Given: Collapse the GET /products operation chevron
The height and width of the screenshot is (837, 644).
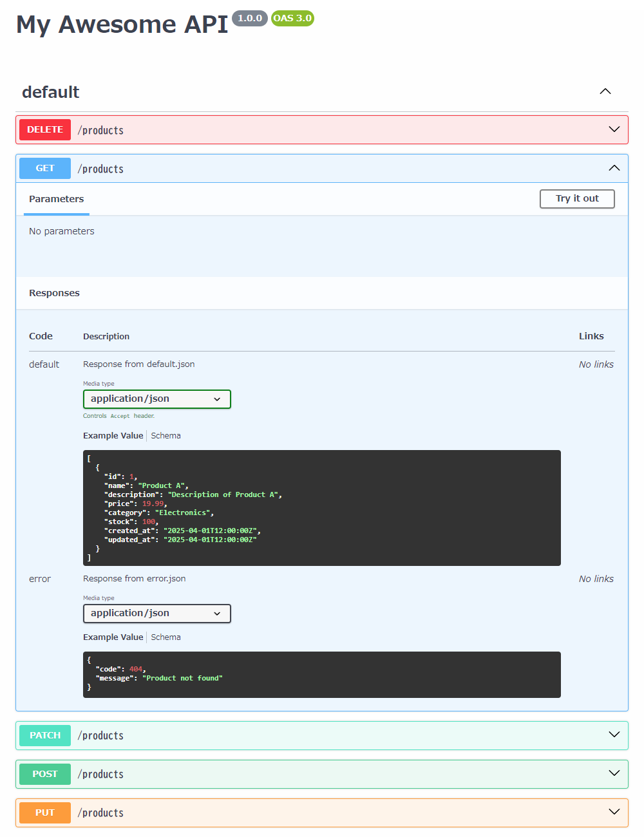Looking at the screenshot, I should point(614,168).
